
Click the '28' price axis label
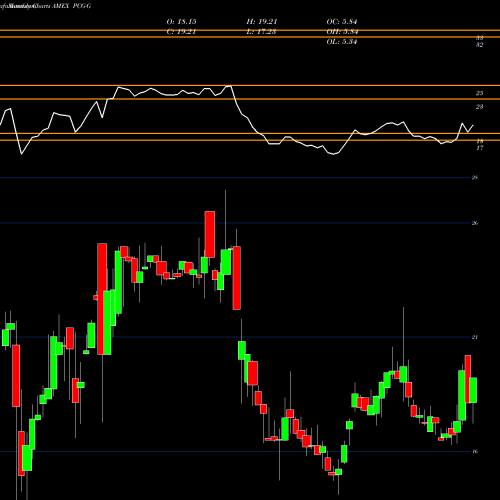tap(475, 178)
